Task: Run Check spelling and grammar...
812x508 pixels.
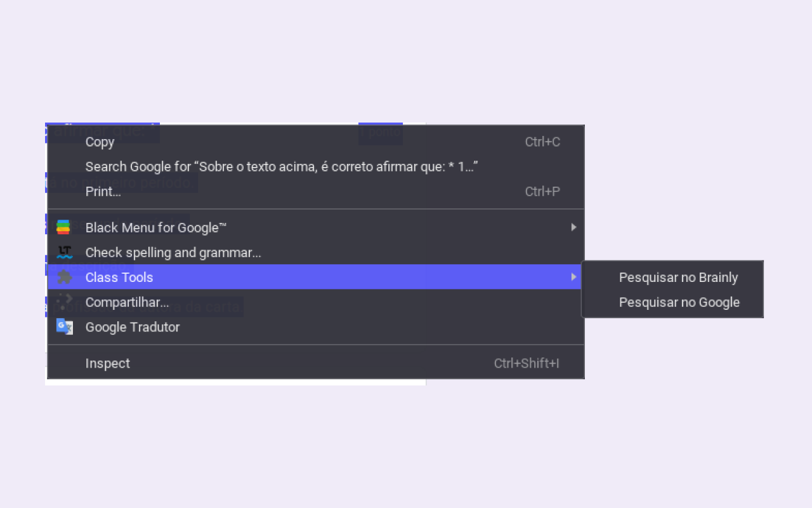Action: [173, 252]
